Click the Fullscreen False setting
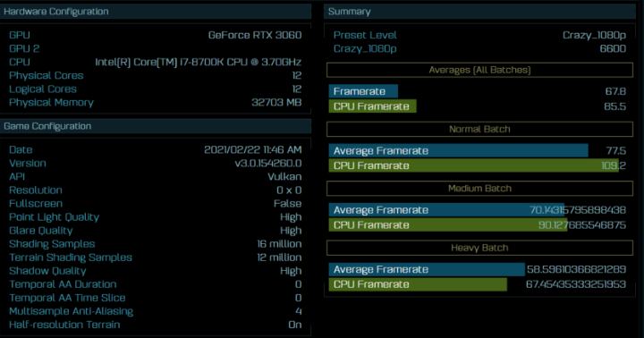Image resolution: width=644 pixels, height=338 pixels. point(287,204)
